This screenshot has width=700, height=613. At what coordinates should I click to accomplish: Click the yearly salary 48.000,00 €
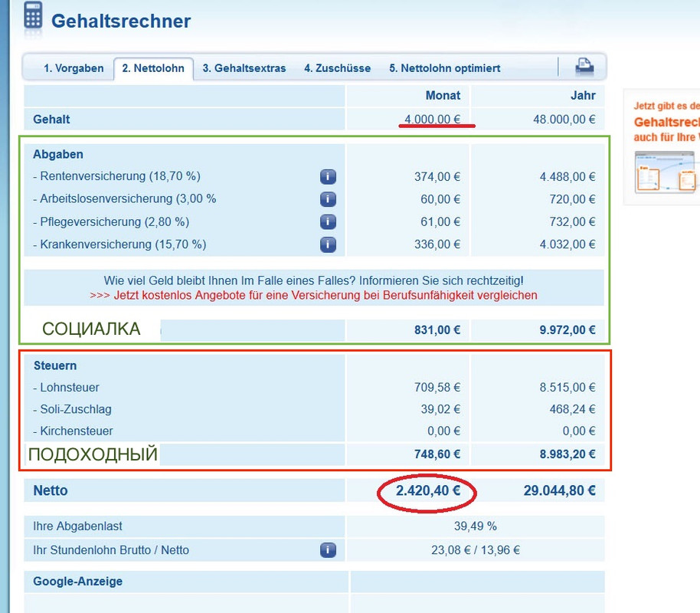564,120
